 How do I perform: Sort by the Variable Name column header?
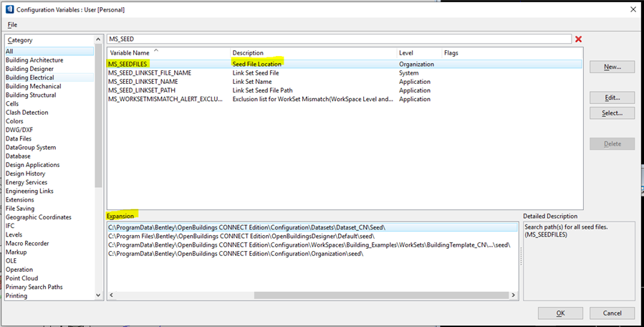(168, 52)
